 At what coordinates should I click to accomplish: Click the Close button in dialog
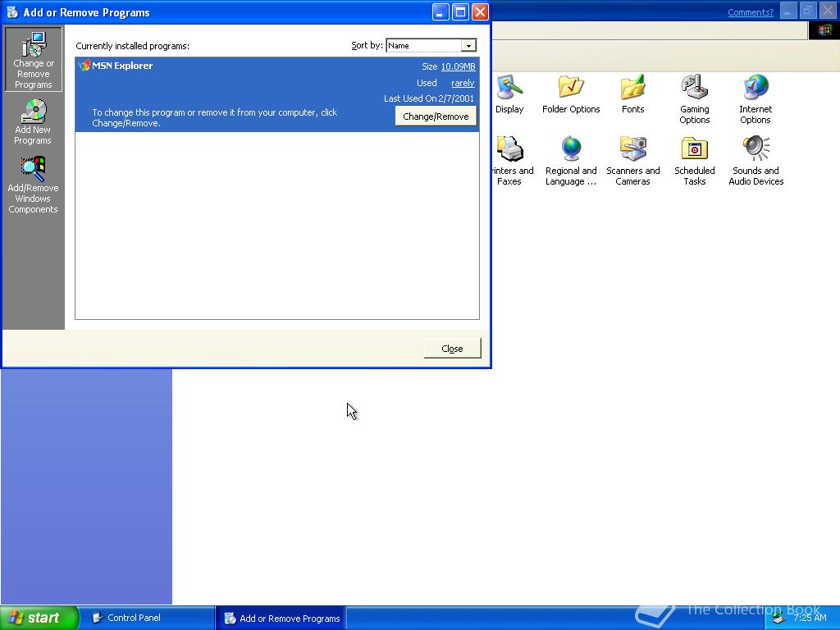[452, 348]
